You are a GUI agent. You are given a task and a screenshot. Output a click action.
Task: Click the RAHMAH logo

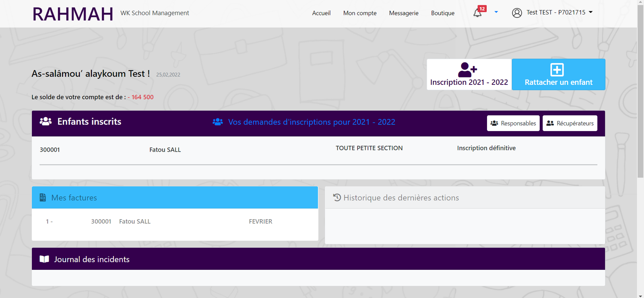pyautogui.click(x=73, y=14)
